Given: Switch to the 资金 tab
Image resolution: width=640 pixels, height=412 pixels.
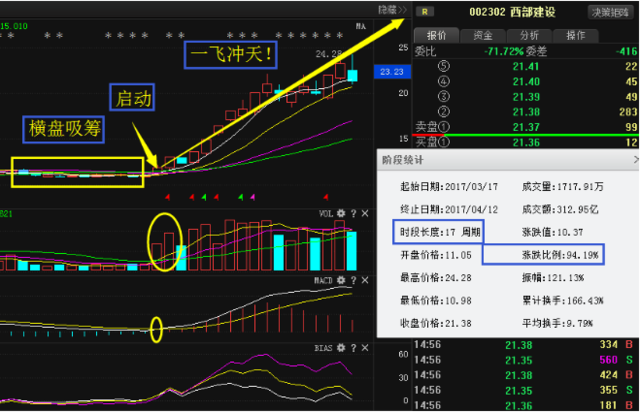Looking at the screenshot, I should (x=483, y=36).
